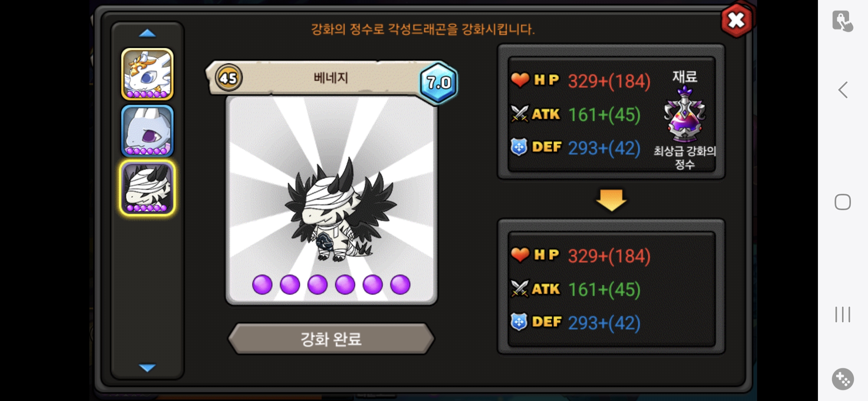Tap the blue 7.0 hexagon grade badge
This screenshot has width=868, height=401.
(438, 82)
